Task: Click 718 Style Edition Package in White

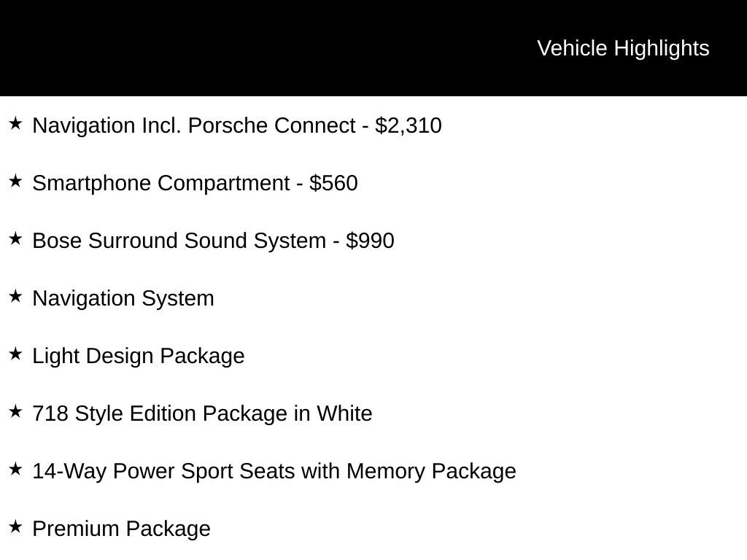Action: [x=202, y=414]
